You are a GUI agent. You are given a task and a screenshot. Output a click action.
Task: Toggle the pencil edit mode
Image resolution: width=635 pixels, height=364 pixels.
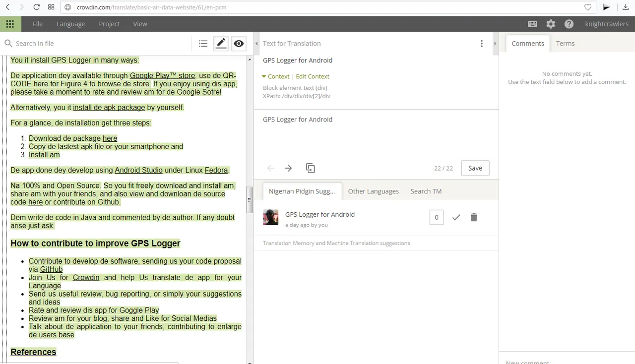(221, 43)
